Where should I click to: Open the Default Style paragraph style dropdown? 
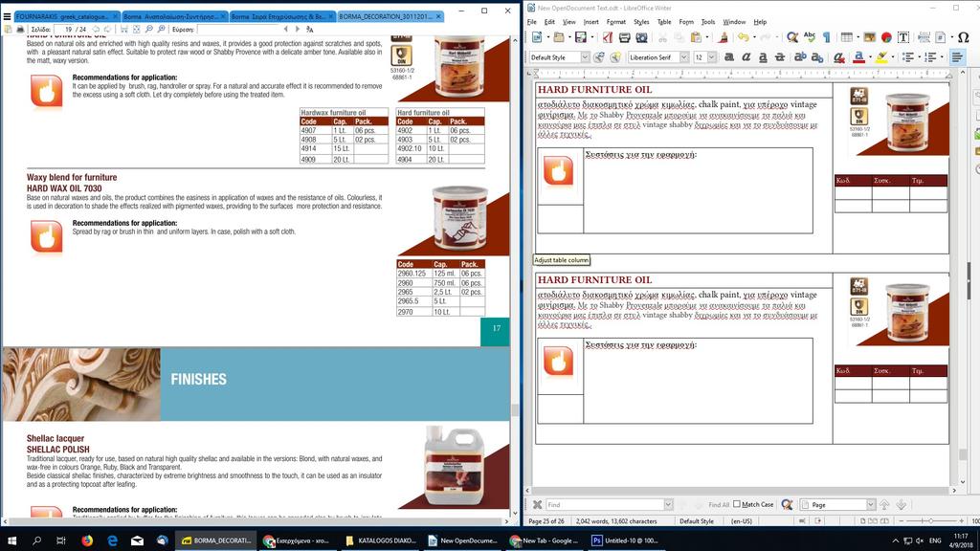pyautogui.click(x=585, y=57)
